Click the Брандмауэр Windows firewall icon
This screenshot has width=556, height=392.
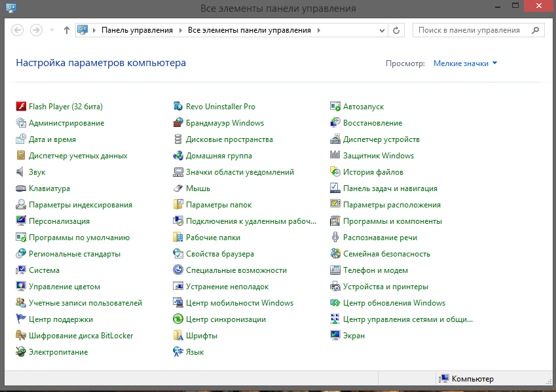click(x=178, y=123)
